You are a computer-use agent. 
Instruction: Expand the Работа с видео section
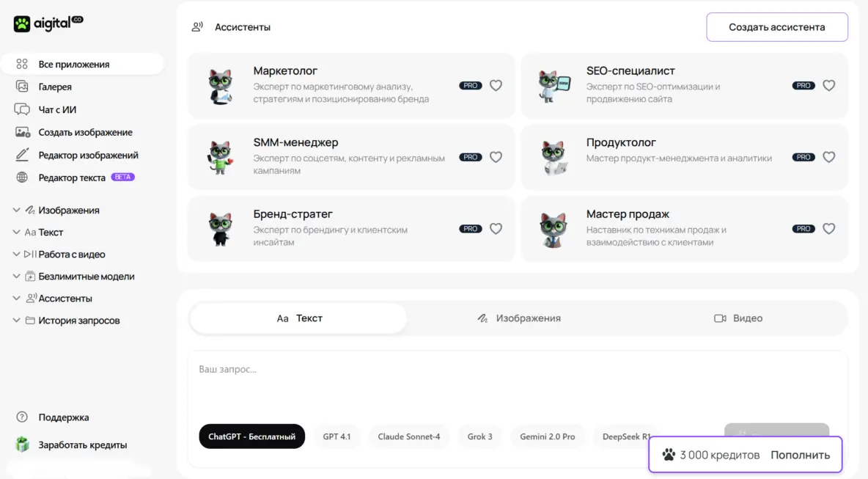[x=17, y=255]
